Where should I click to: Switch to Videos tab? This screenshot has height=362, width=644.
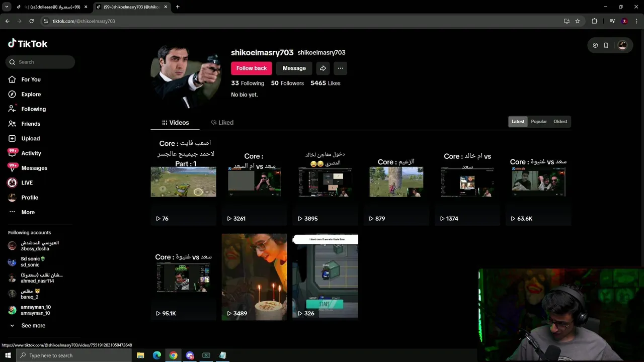tap(175, 123)
